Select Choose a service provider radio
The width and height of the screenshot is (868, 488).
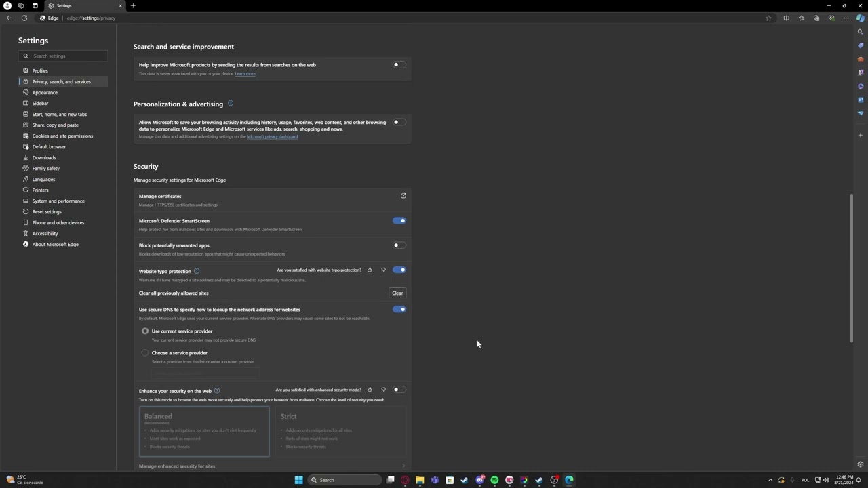click(145, 353)
